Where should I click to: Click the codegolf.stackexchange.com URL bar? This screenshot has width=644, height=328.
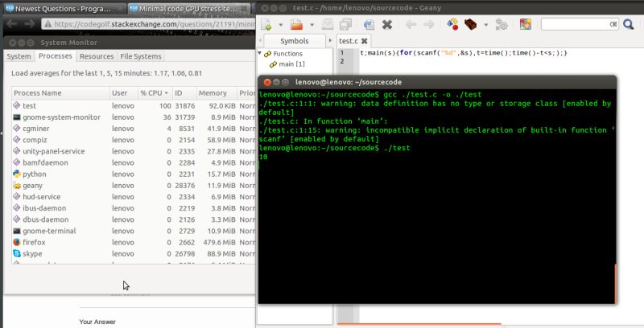click(x=148, y=24)
